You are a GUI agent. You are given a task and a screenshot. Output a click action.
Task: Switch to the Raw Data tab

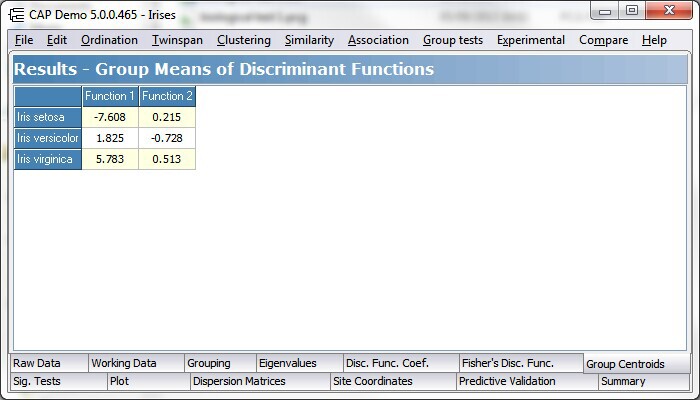click(49, 363)
